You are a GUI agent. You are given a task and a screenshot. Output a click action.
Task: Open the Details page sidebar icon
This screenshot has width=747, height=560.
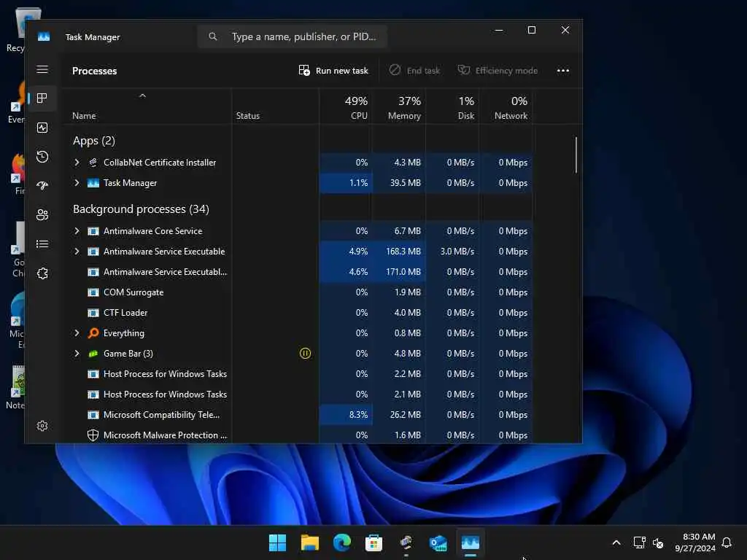42,244
